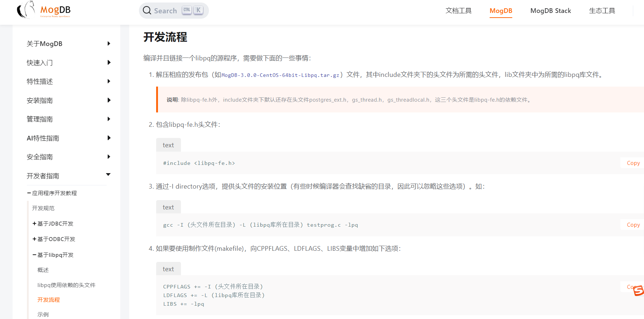Open the 概述 page link
Screen dimensions: 644x319
[43, 270]
